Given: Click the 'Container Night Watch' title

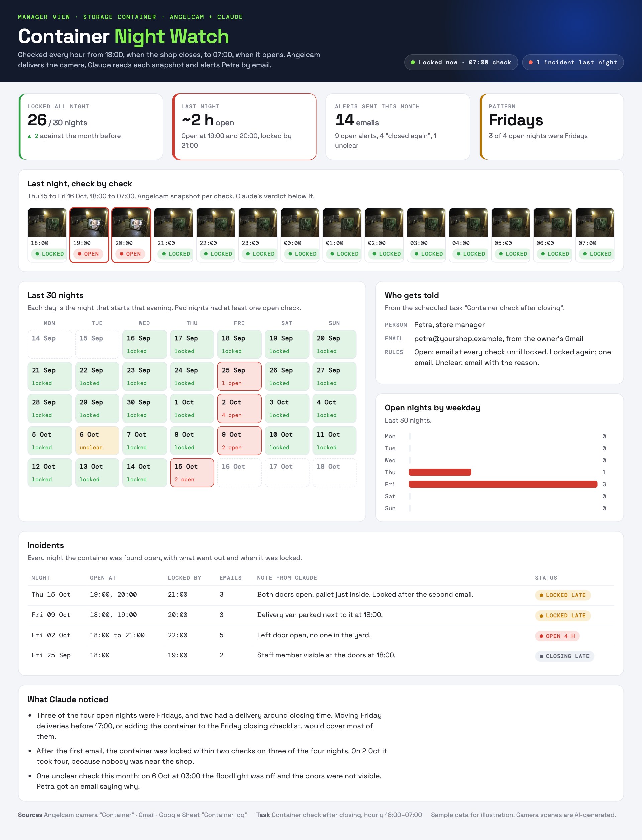Looking at the screenshot, I should (x=123, y=37).
